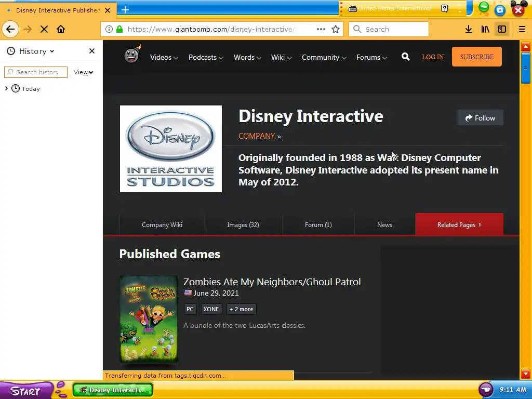Image resolution: width=532 pixels, height=399 pixels.
Task: Switch to the Company Wiki tab
Action: [x=162, y=224]
